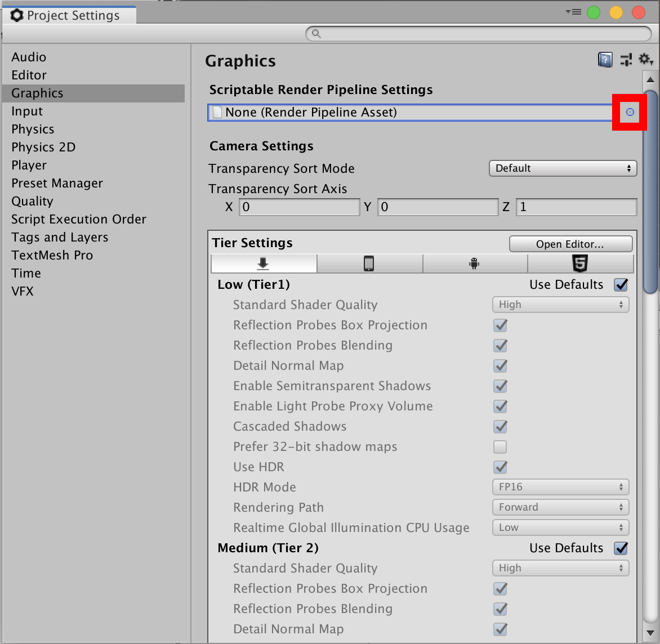This screenshot has width=660, height=644.
Task: Toggle Use Defaults for Medium (Tier 2)
Action: coord(621,548)
